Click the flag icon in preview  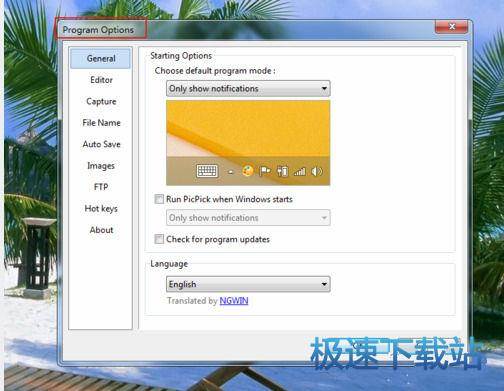pyautogui.click(x=265, y=171)
